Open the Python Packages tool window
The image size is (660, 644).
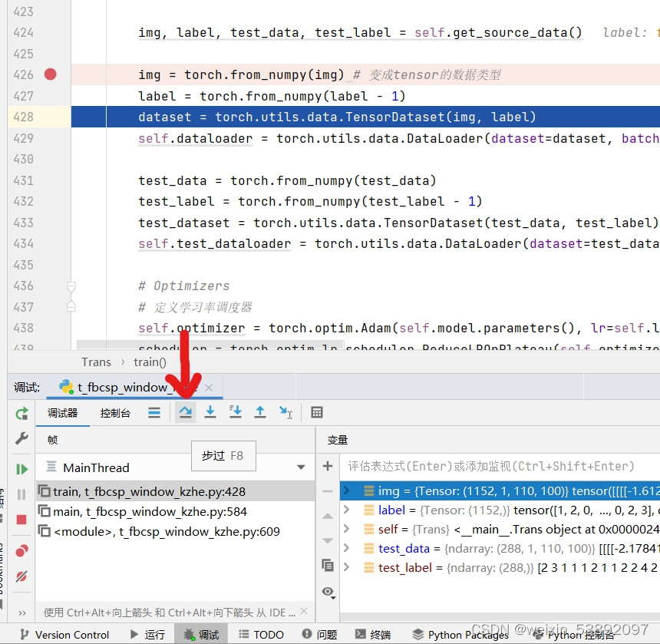coord(460,634)
